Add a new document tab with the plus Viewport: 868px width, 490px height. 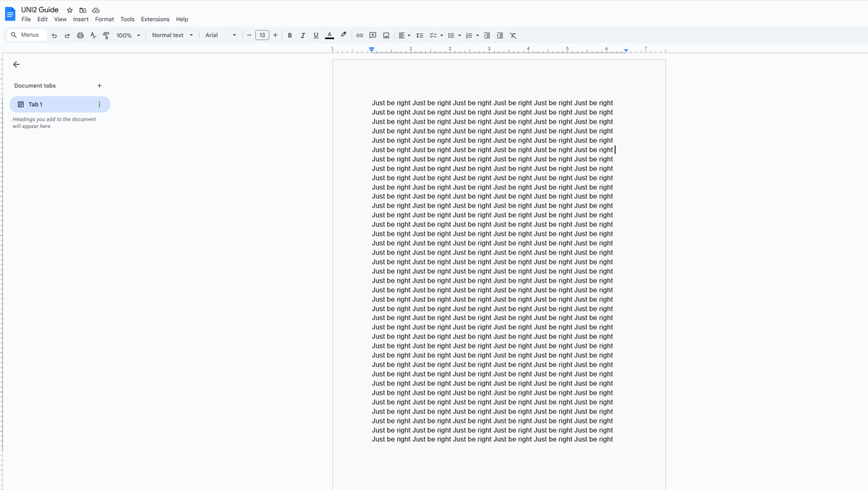(99, 85)
